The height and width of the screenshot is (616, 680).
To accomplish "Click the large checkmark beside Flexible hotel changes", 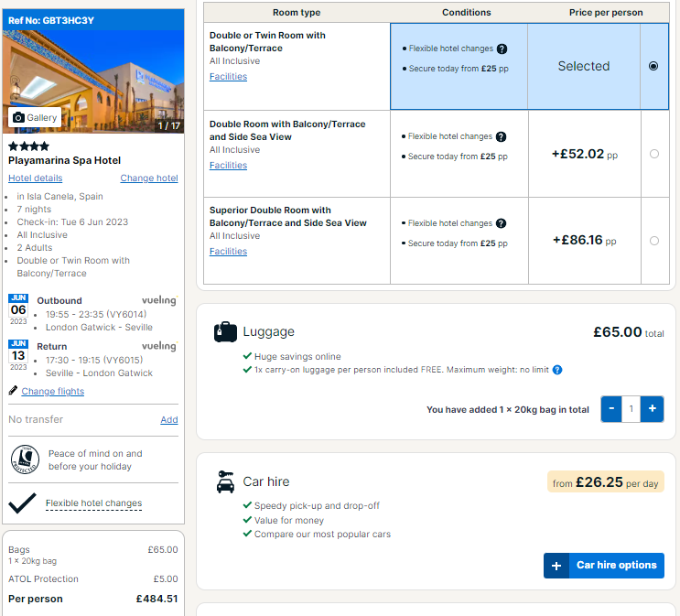I will click(22, 503).
